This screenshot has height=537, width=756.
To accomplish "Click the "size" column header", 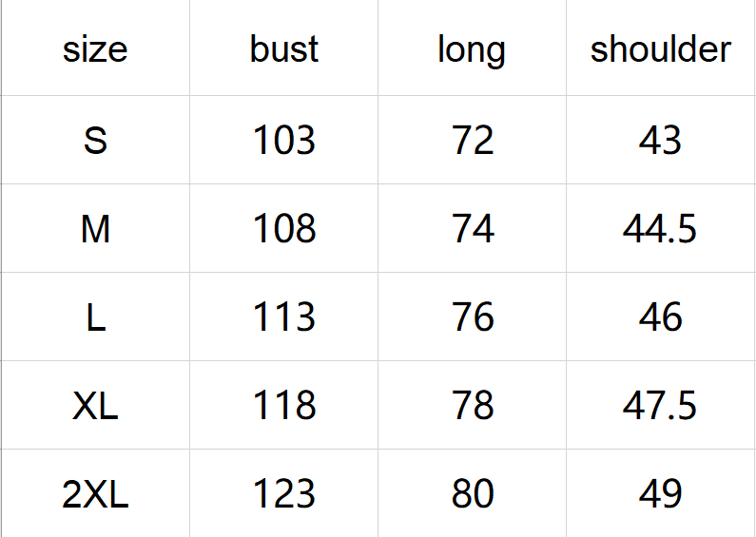I will click(x=95, y=49).
